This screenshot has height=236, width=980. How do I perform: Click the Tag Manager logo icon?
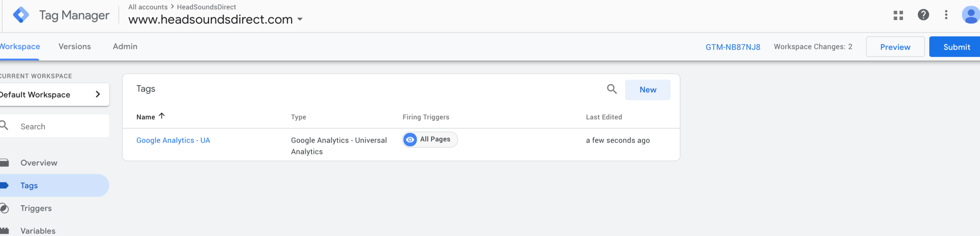[21, 15]
